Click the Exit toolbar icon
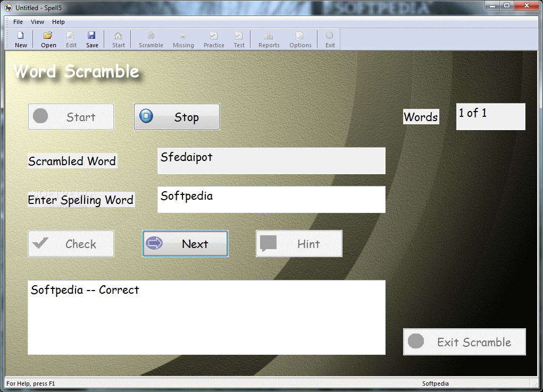 pyautogui.click(x=330, y=39)
